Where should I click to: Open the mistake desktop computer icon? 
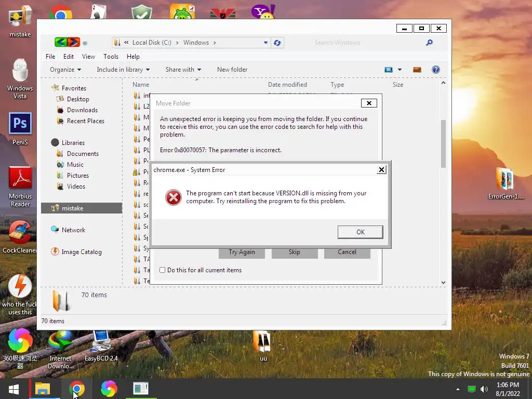tap(20, 21)
